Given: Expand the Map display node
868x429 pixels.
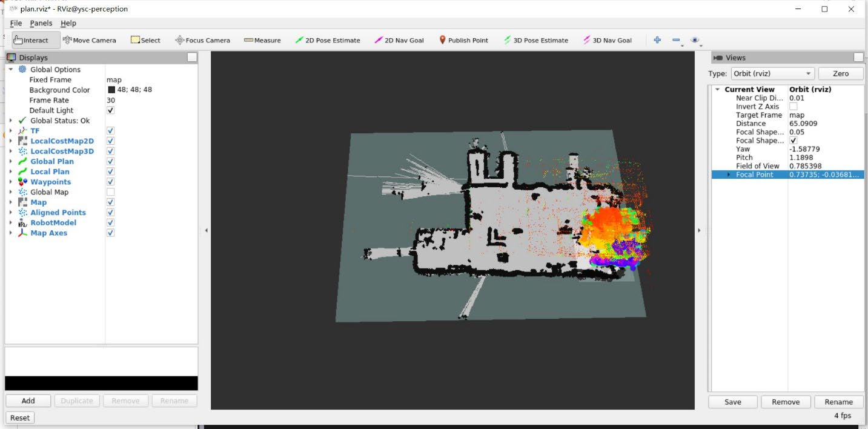Looking at the screenshot, I should (10, 202).
